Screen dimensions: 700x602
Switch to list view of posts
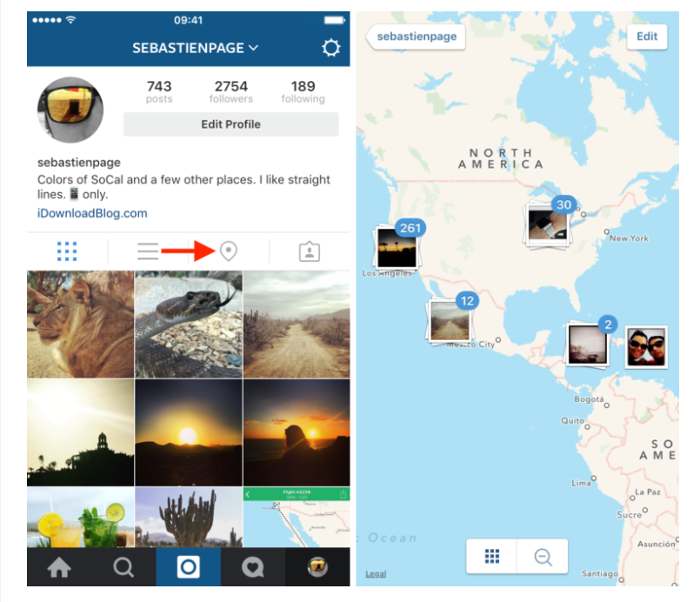coord(148,251)
